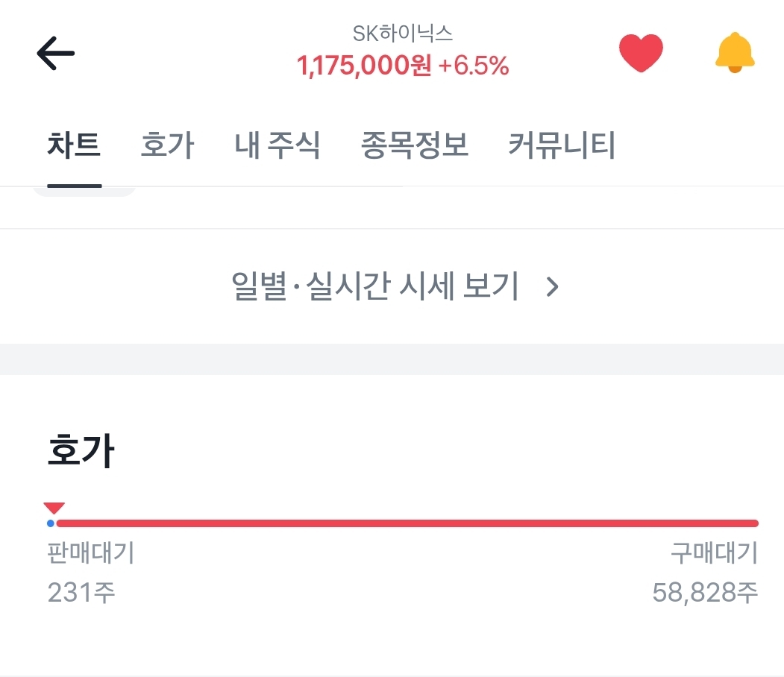The height and width of the screenshot is (677, 784).
Task: Switch to the 차트 tab
Action: (x=74, y=145)
